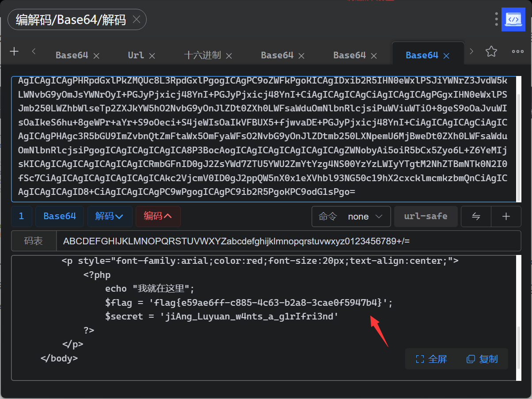Edit the 码表 alphabet field
The image size is (532, 399).
pos(288,241)
